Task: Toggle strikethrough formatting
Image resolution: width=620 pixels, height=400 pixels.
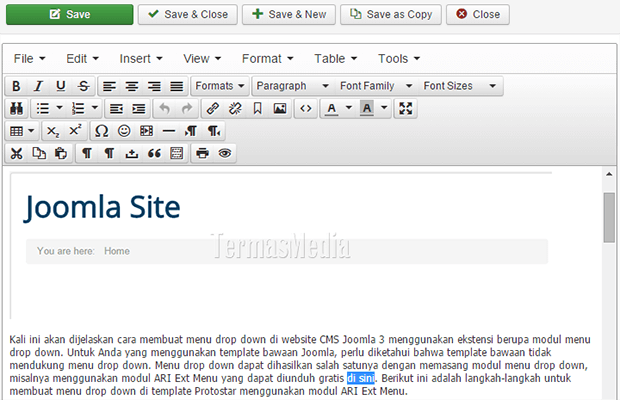Action: 83,86
